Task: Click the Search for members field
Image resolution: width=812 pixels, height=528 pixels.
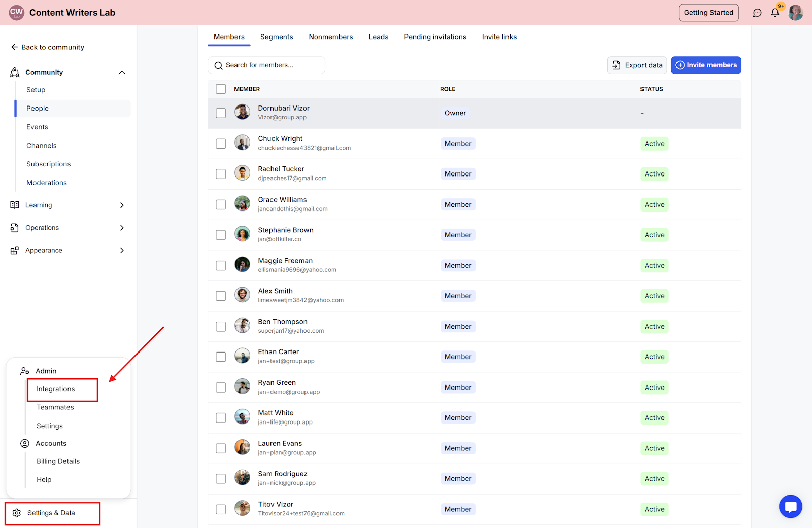Action: 266,65
